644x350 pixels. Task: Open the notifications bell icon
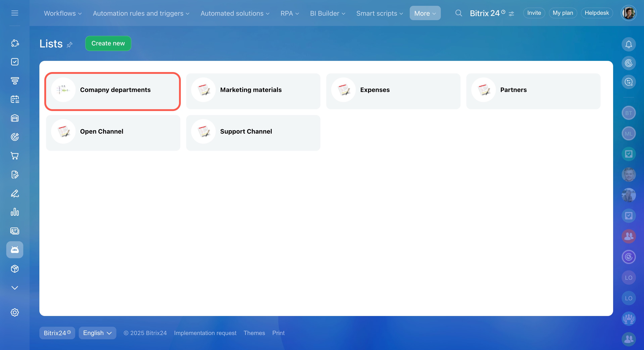pyautogui.click(x=629, y=44)
